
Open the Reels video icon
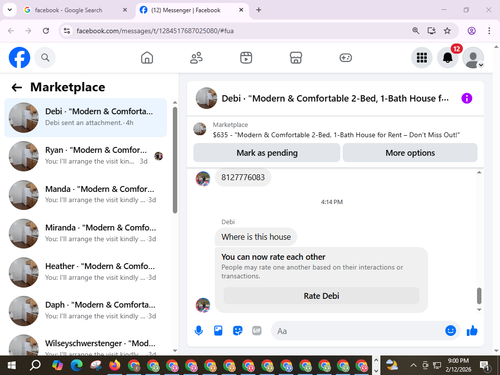coord(246,58)
